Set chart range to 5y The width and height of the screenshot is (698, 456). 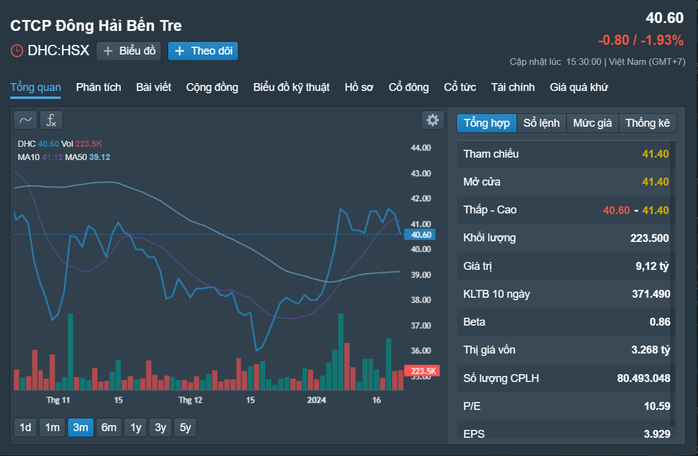(x=185, y=428)
